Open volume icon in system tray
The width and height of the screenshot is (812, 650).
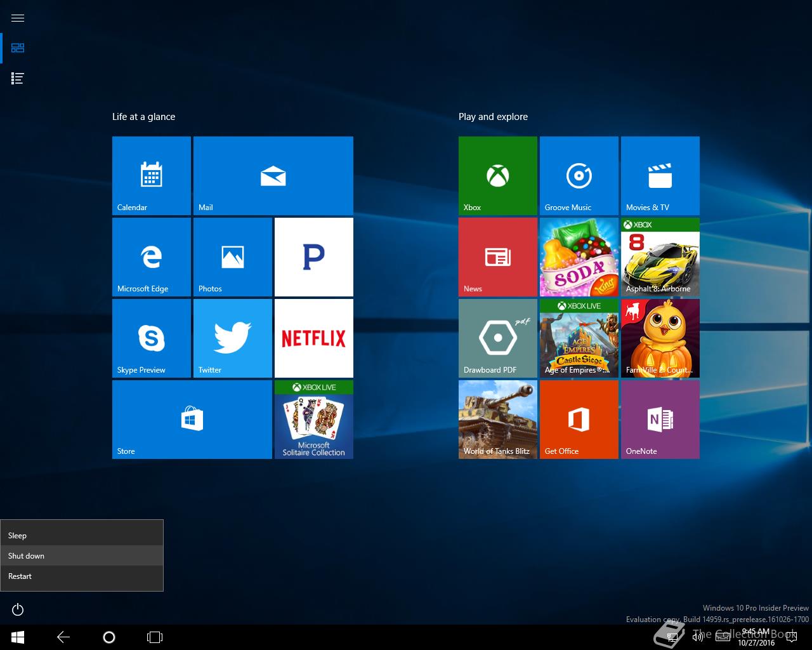pos(698,637)
